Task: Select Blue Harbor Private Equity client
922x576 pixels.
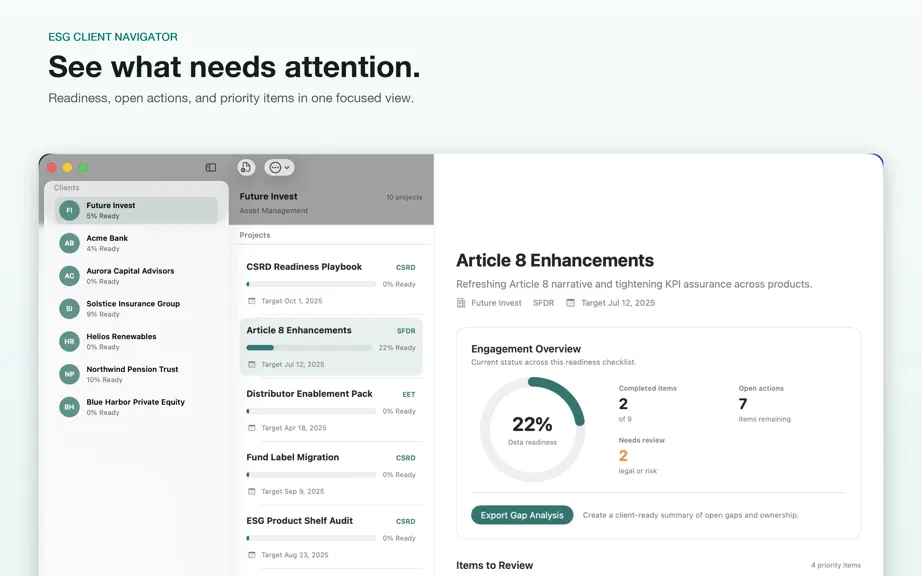Action: click(x=136, y=407)
